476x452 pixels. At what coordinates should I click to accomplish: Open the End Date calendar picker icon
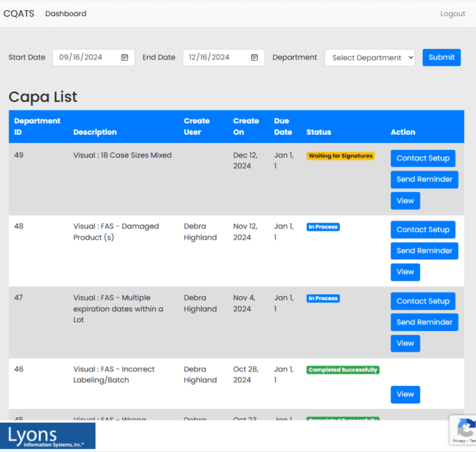[x=254, y=57]
